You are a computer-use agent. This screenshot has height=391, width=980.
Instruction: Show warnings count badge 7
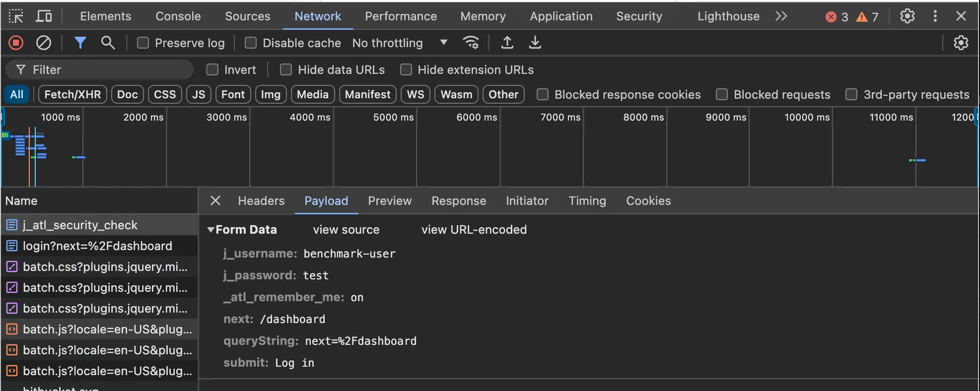click(867, 17)
